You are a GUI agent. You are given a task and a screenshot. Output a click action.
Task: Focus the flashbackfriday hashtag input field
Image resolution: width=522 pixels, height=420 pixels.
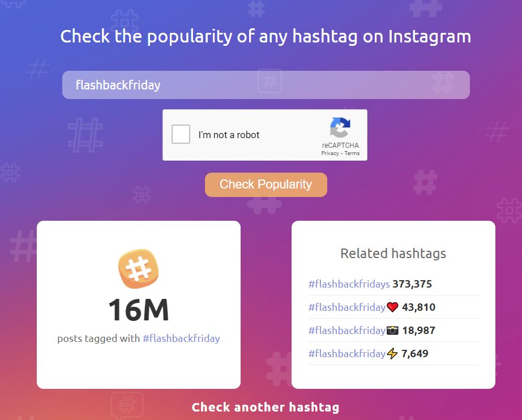266,85
